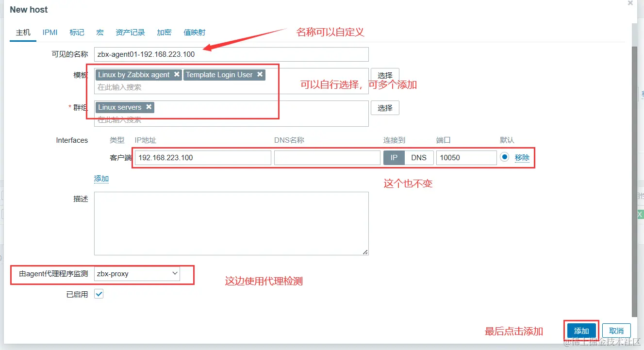
Task: Click the visible name field zbx-agent01-192.168.223.100
Action: click(231, 54)
